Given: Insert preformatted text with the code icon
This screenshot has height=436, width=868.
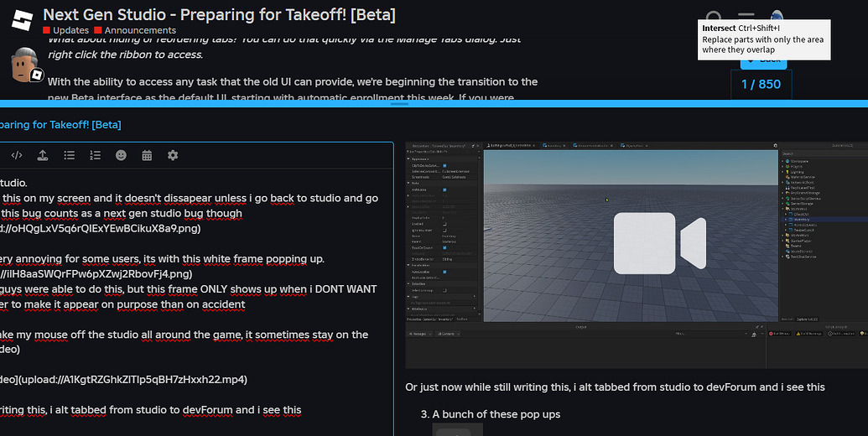Looking at the screenshot, I should pos(17,155).
